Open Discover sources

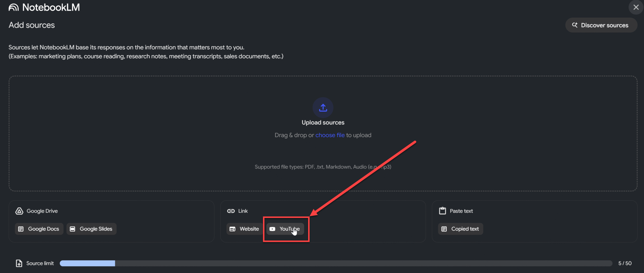601,25
